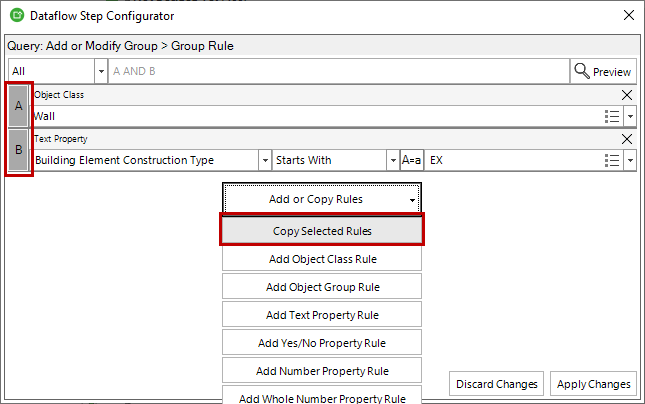Viewport: 645px width, 404px height.
Task: Choose Add Object Group Rule
Action: click(322, 287)
